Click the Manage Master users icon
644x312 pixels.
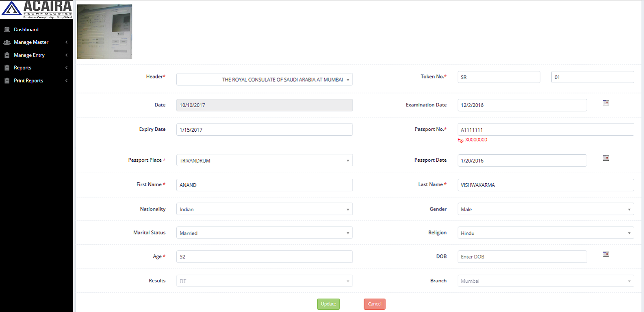pos(7,42)
